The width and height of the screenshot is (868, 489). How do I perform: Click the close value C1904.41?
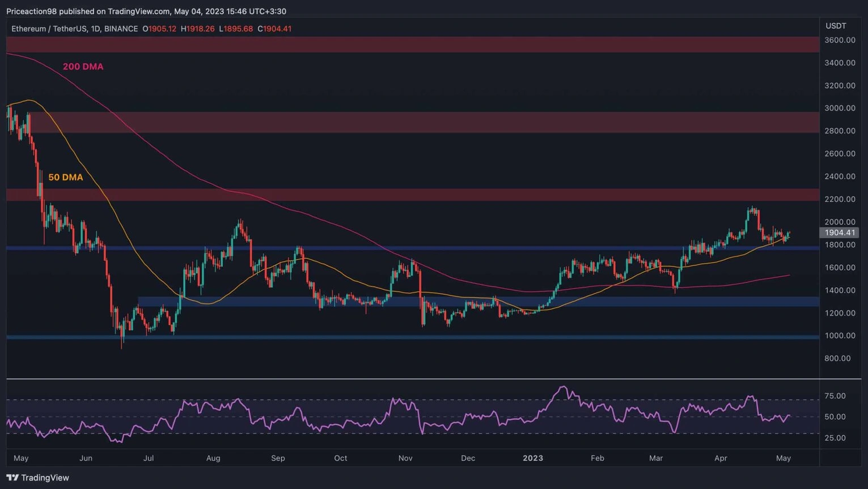pyautogui.click(x=275, y=28)
